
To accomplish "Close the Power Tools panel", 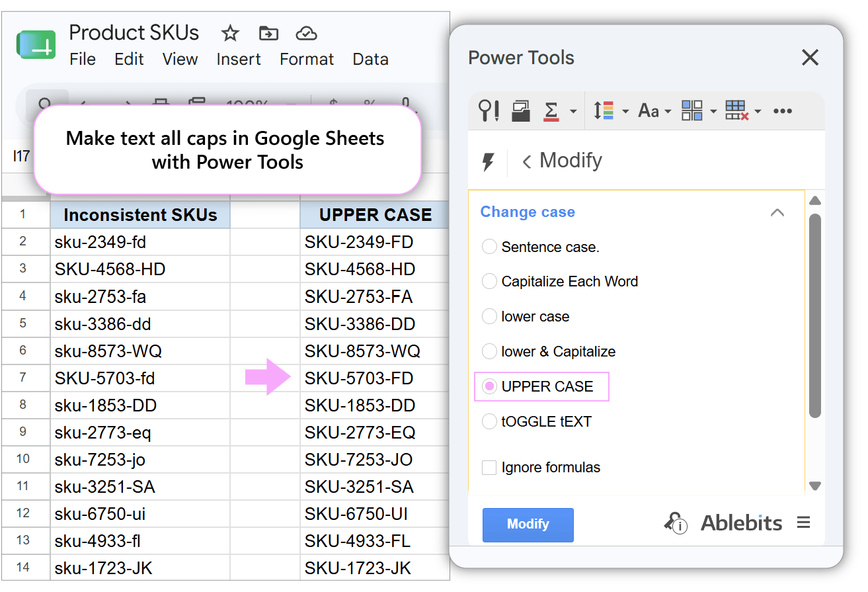I will click(810, 58).
